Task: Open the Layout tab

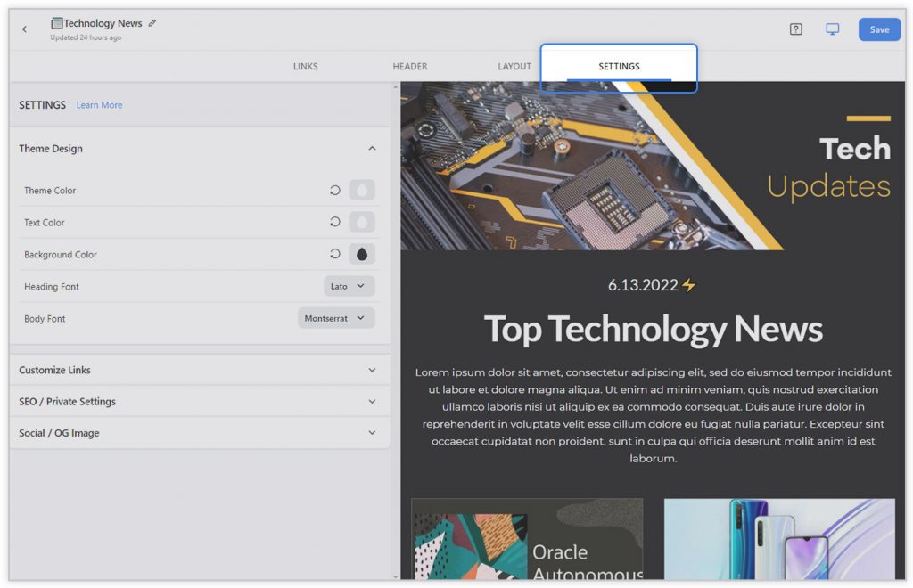Action: [x=514, y=66]
